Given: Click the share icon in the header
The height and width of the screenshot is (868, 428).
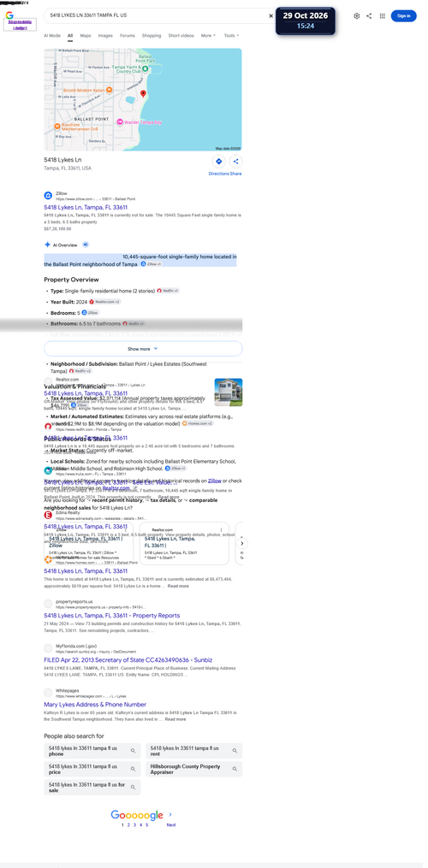Looking at the screenshot, I should tap(369, 16).
